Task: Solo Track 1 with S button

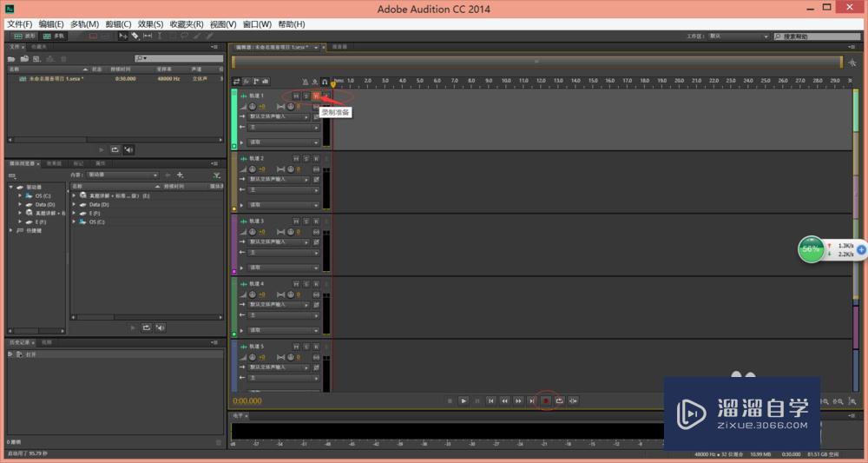Action: tap(306, 96)
